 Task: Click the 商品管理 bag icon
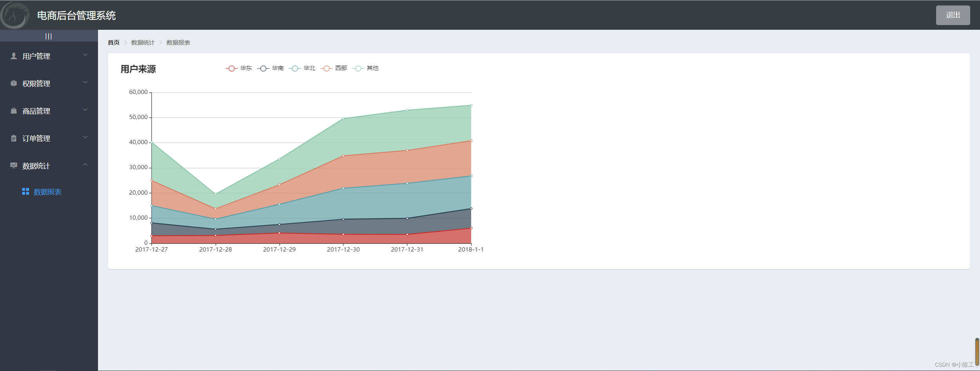[14, 111]
